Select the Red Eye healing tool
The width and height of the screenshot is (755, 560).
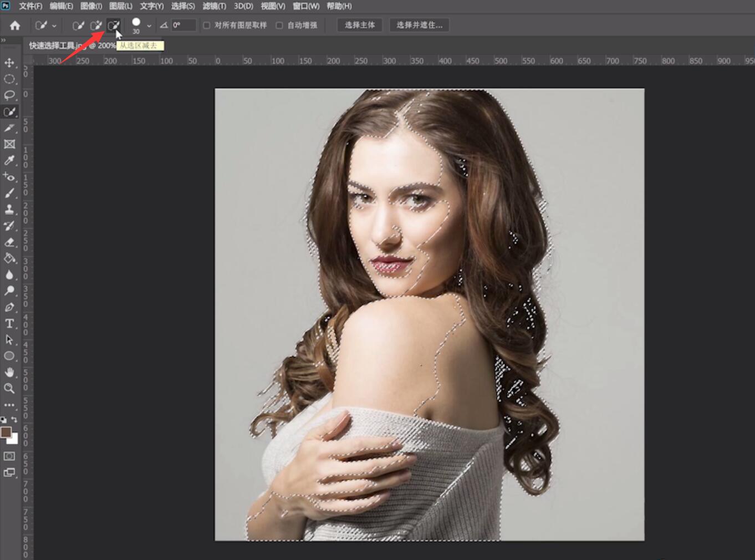(x=9, y=177)
